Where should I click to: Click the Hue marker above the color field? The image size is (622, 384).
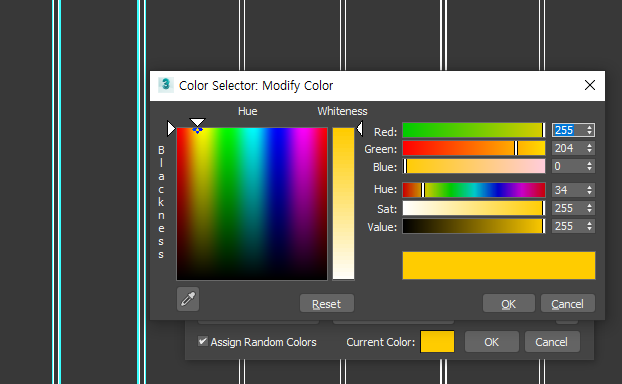pos(197,122)
